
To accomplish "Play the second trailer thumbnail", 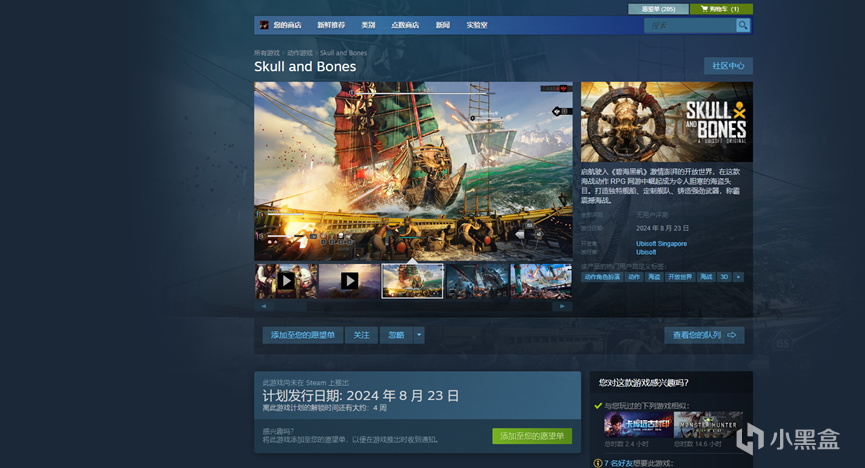I will [x=349, y=281].
